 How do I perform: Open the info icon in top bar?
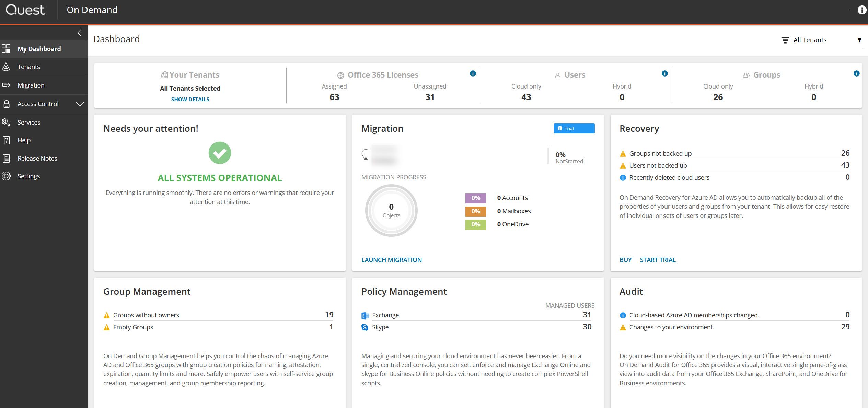(862, 10)
